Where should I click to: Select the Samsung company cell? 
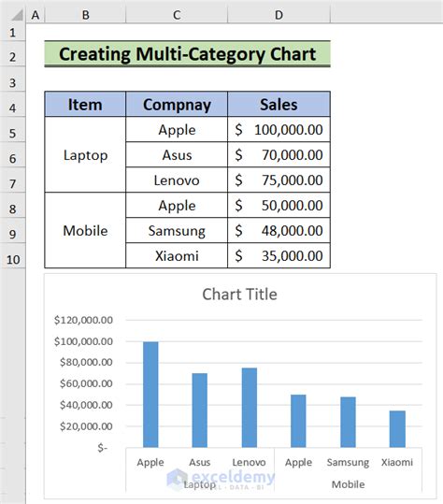177,230
